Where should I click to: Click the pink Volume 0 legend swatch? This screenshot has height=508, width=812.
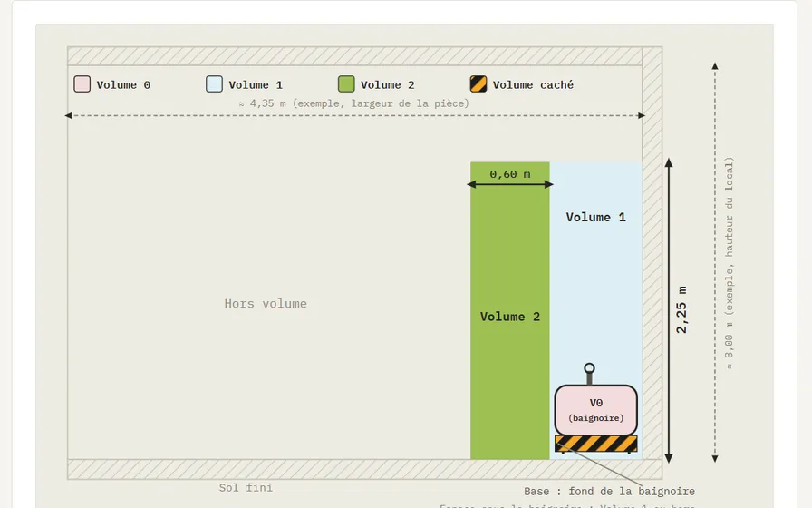tap(82, 84)
